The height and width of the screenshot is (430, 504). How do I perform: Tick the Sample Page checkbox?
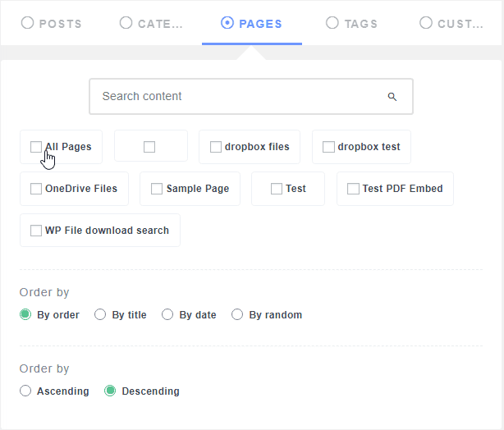coord(157,189)
